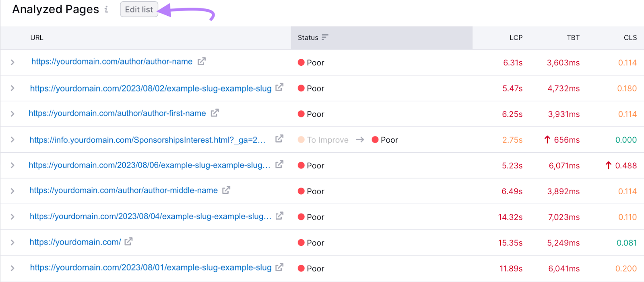Click the LCP column header
This screenshot has height=282, width=644.
click(x=516, y=37)
